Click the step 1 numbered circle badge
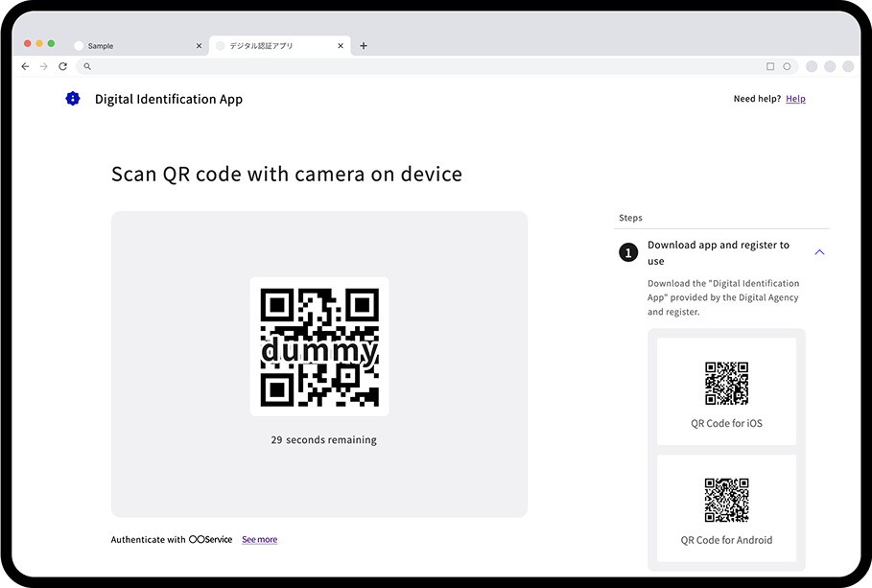 (628, 252)
